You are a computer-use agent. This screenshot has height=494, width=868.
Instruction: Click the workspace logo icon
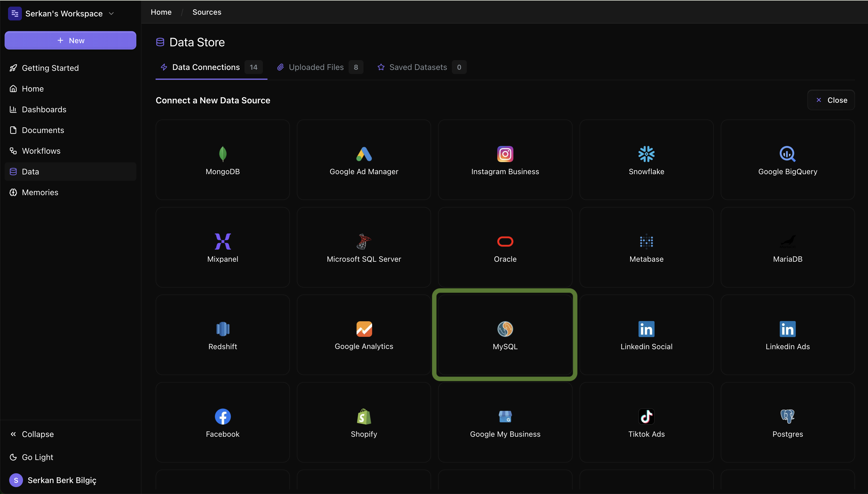[15, 14]
